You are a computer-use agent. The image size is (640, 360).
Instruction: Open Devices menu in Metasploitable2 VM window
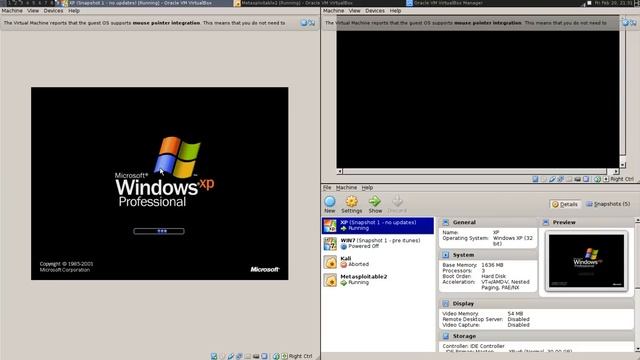coord(375,11)
